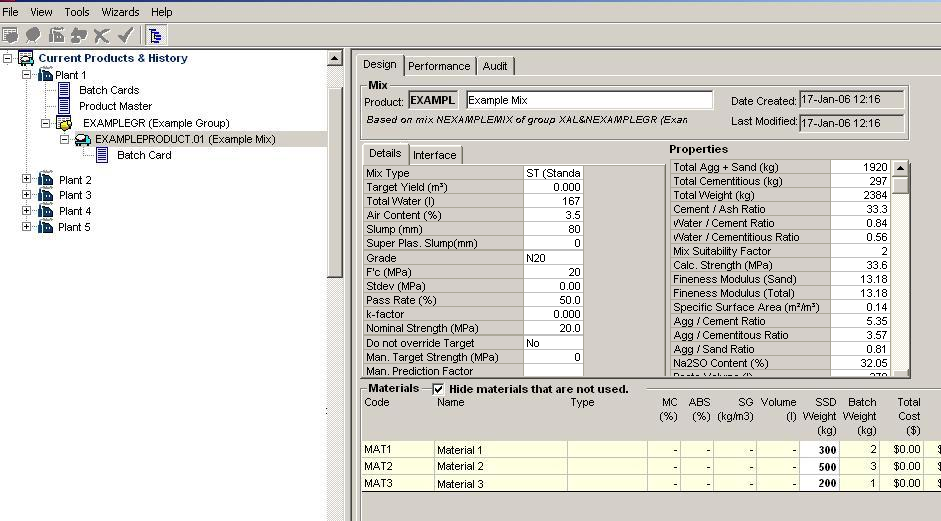Screen dimensions: 941x521
Task: Click the Product Master document icon
Action: (64, 106)
